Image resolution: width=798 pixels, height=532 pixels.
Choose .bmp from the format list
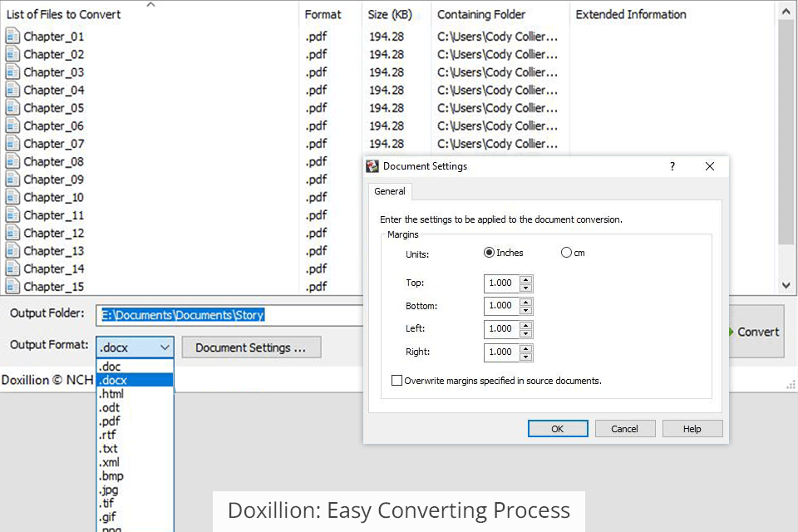(135, 476)
